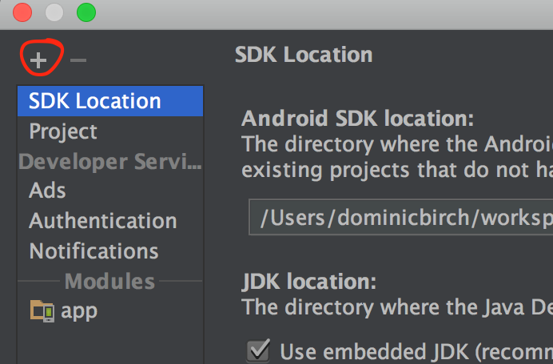Select SDK Location in sidebar
553x364 pixels.
(x=110, y=101)
